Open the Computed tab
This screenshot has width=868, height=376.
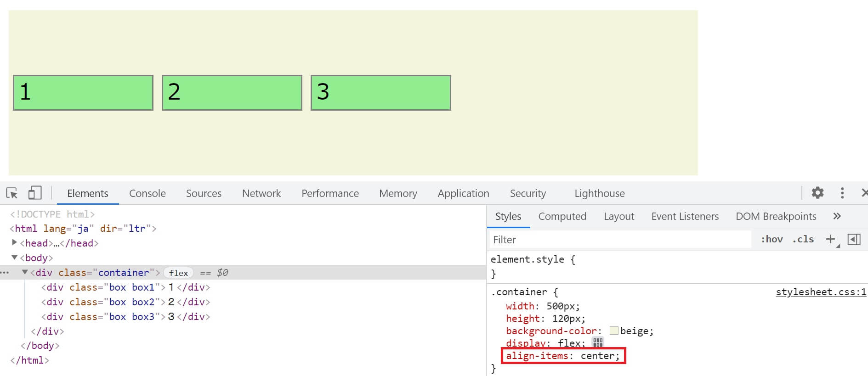[x=562, y=216]
